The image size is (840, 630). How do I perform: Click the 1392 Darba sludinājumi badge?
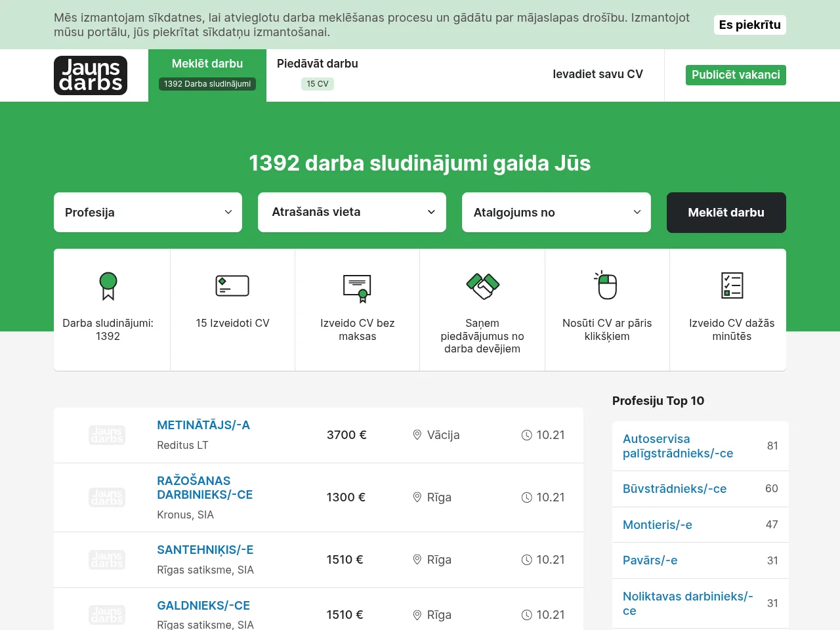pyautogui.click(x=207, y=84)
